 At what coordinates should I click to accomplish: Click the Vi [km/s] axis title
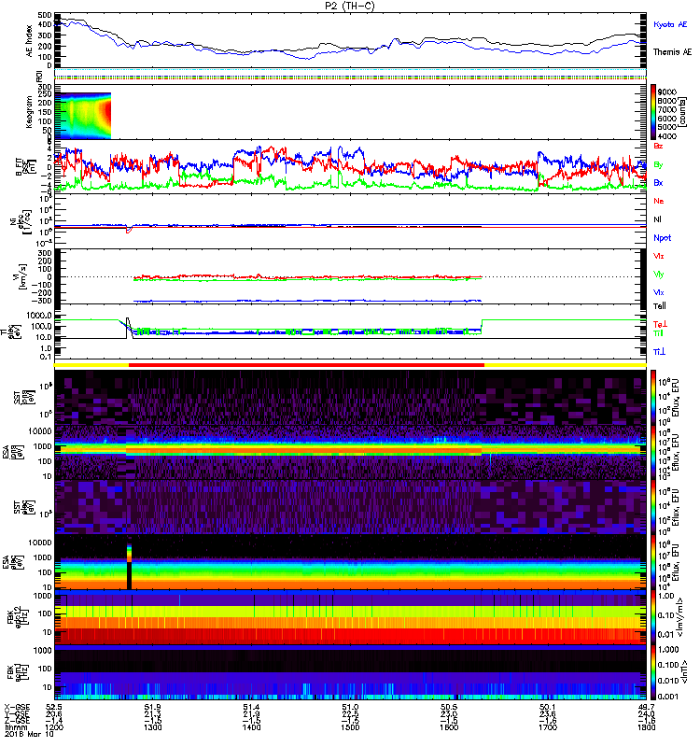click(21, 276)
